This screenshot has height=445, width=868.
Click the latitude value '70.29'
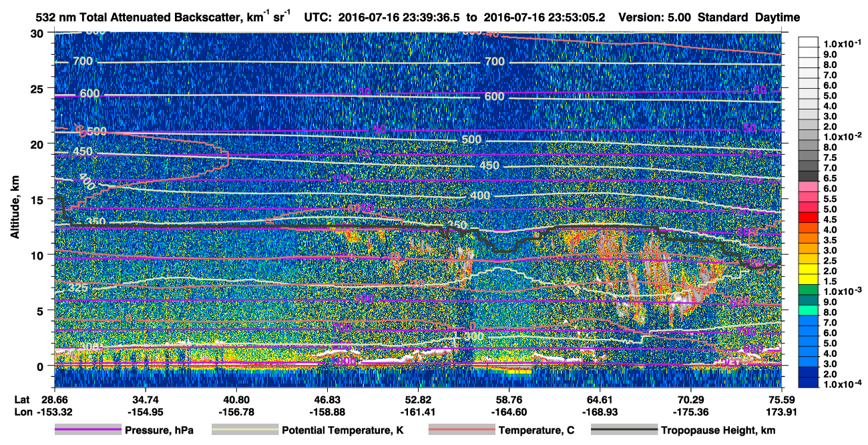point(690,399)
